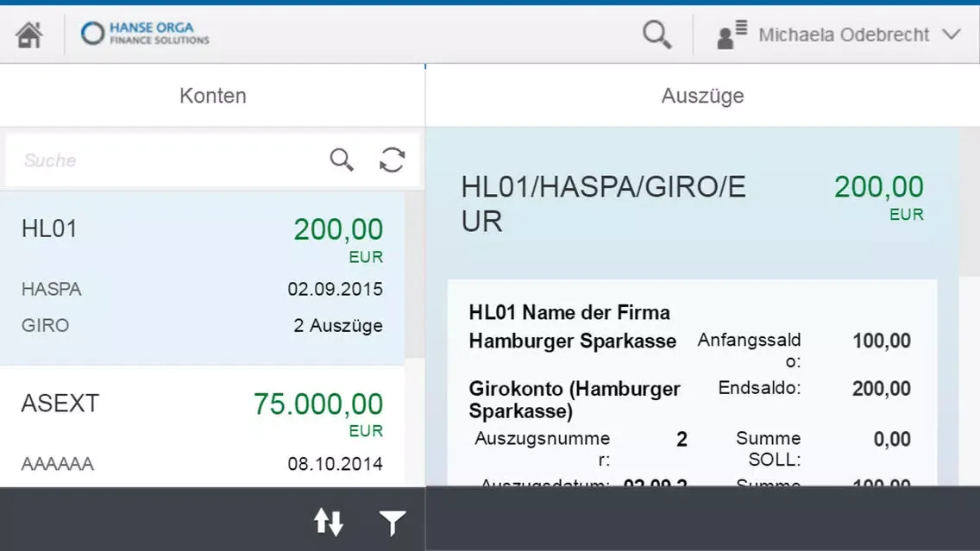Viewport: 980px width, 551px height.
Task: Click the bold Hamburger Sparkasse line
Action: tap(573, 341)
